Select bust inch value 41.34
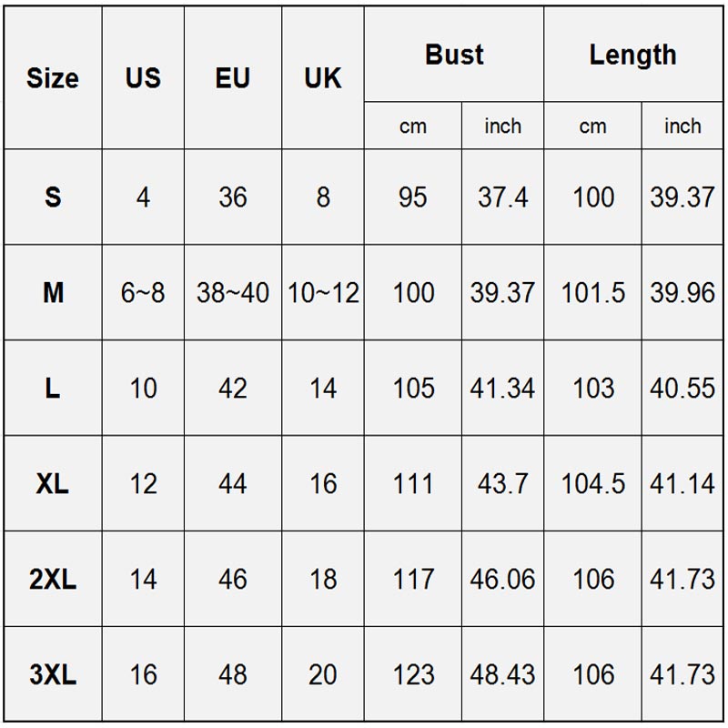Image resolution: width=728 pixels, height=728 pixels. pyautogui.click(x=502, y=389)
